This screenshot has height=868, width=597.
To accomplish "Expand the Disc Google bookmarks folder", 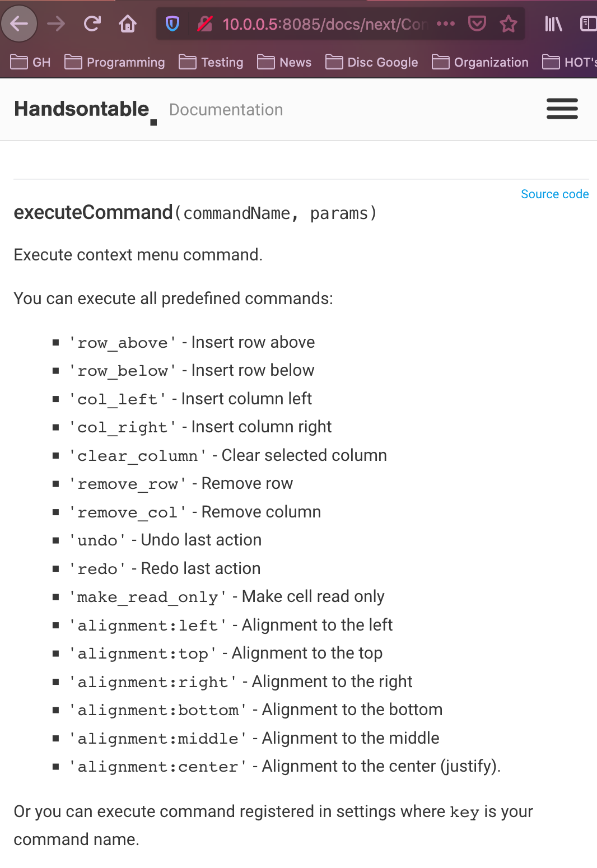I will pos(371,62).
